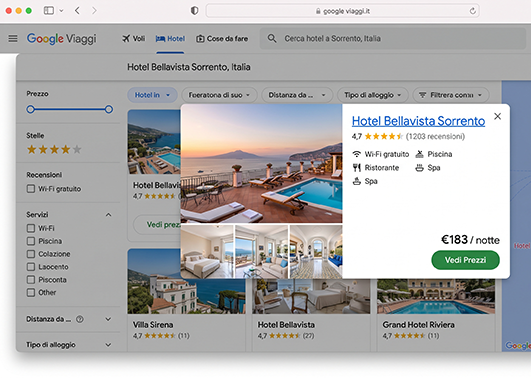Open the Grand Hotel Riviera pool photo
531x378 pixels.
436,296
